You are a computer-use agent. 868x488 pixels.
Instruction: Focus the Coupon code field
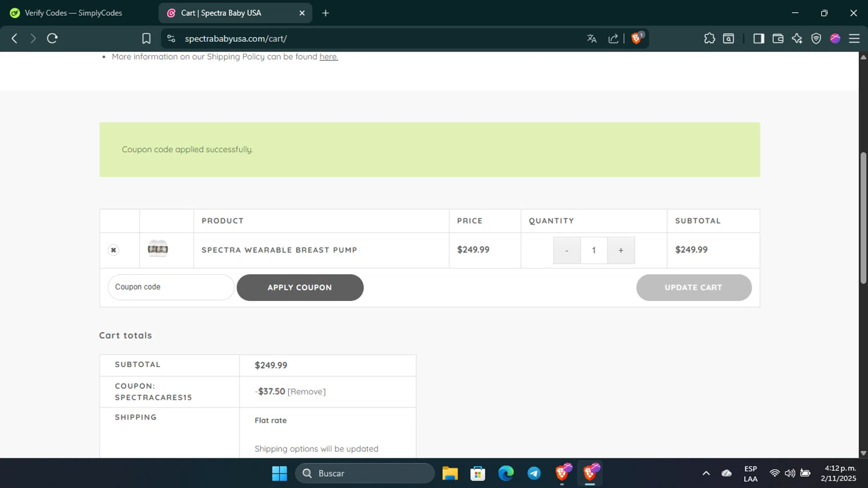point(171,287)
